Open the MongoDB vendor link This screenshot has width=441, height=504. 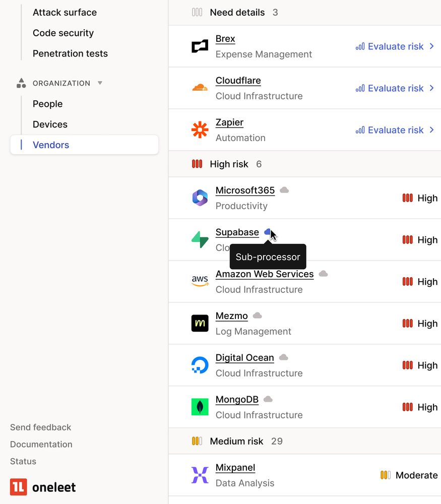coord(237,399)
